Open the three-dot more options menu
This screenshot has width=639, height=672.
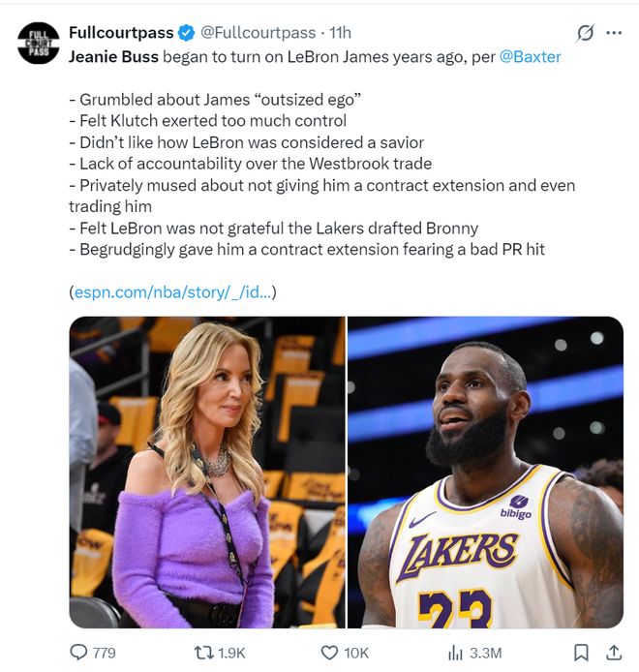(614, 33)
